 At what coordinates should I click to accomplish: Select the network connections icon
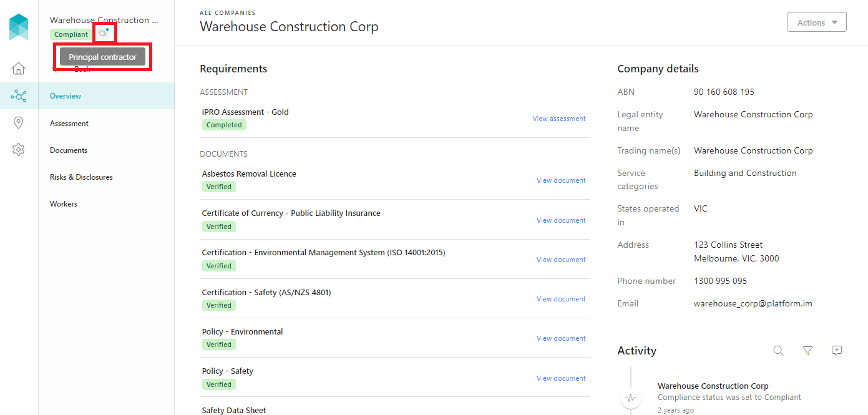click(19, 95)
